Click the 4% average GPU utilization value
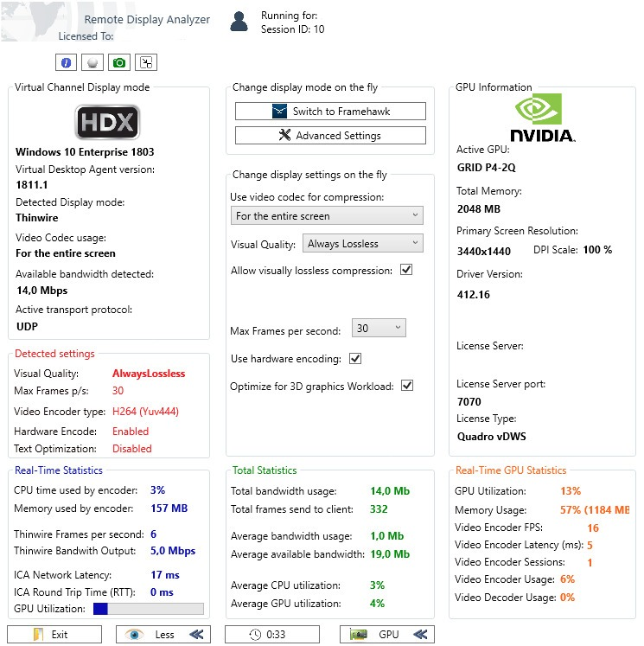This screenshot has width=644, height=646. [377, 603]
